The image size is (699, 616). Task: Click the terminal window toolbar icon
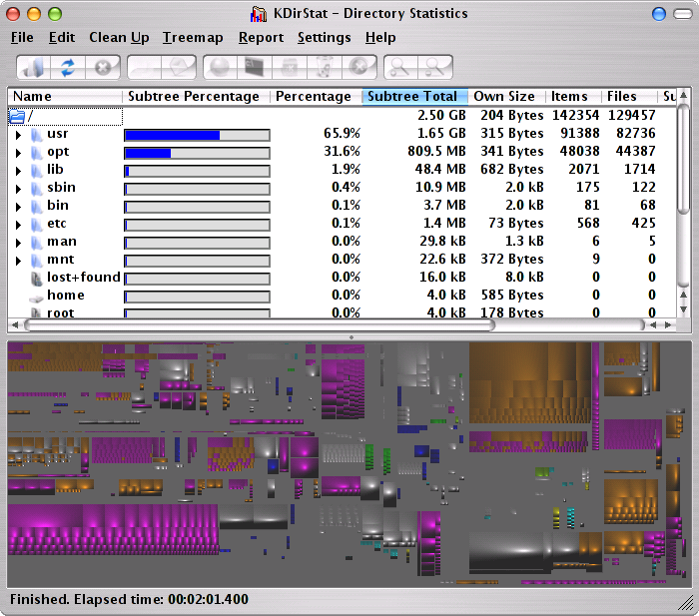click(x=255, y=68)
